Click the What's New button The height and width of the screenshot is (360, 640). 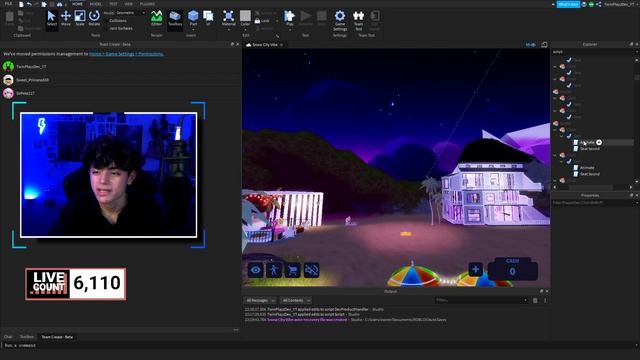(x=568, y=4)
